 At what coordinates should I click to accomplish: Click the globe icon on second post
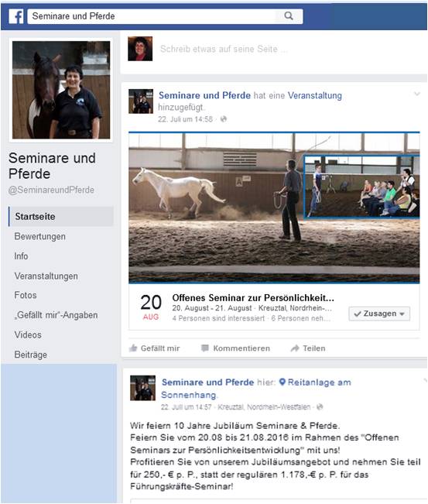coord(320,407)
